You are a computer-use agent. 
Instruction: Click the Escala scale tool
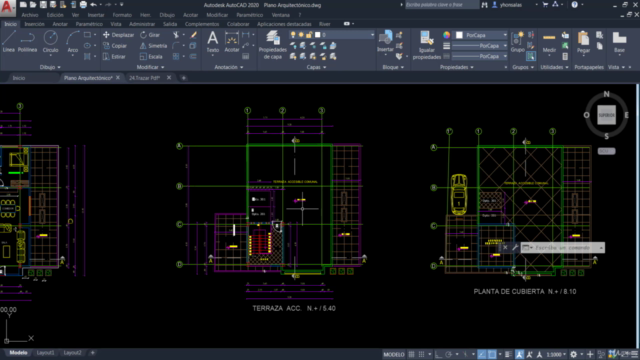point(151,57)
